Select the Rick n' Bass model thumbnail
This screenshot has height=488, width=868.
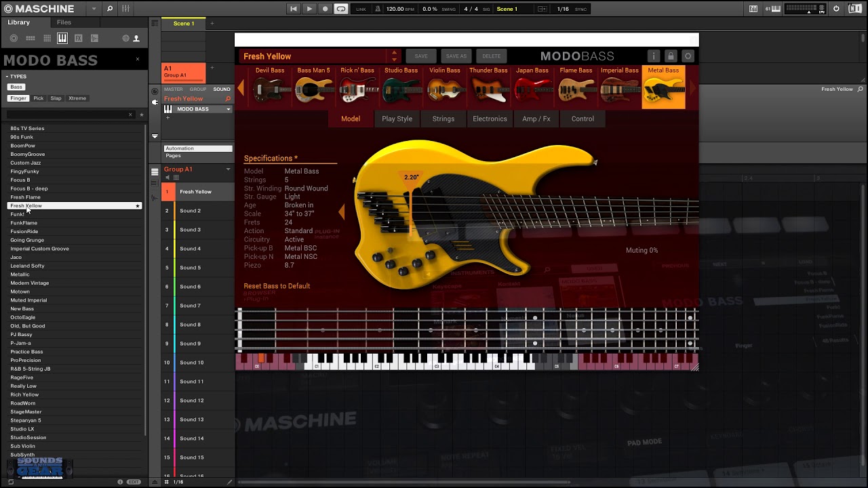(357, 86)
